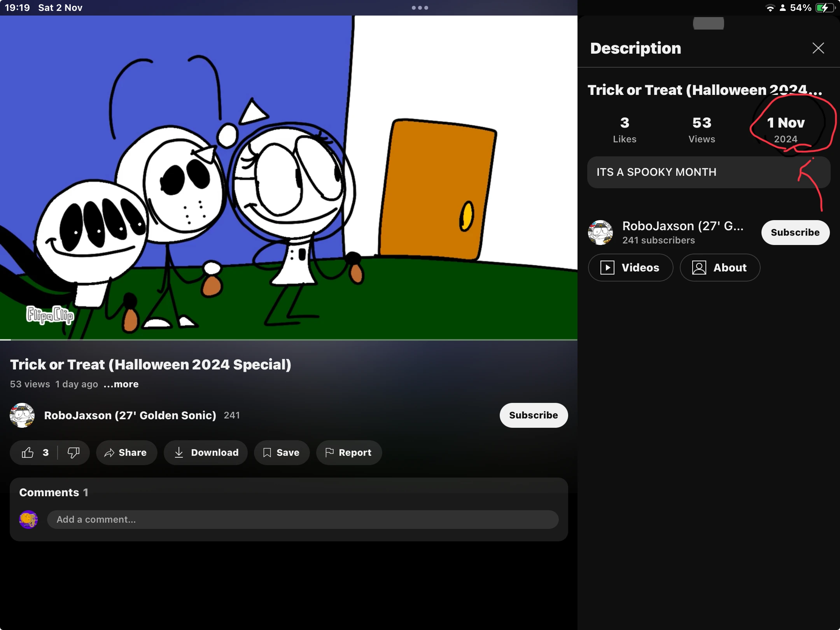The height and width of the screenshot is (630, 840).
Task: Expand the Comments section header
Action: (54, 492)
